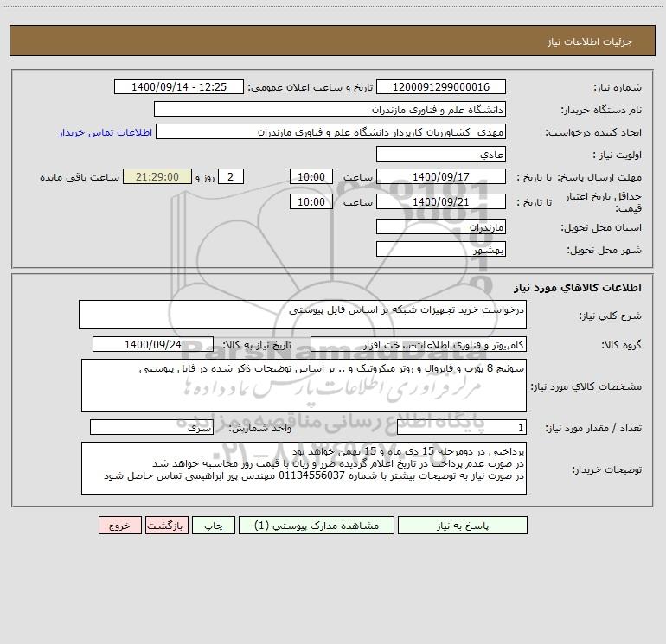Click the label واحد شمارش

(x=260, y=428)
